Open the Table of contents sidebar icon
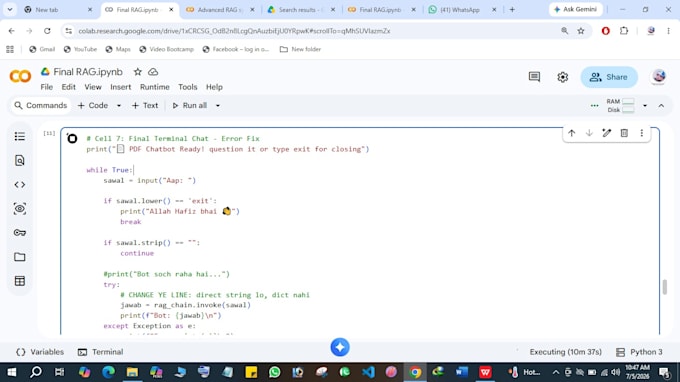Viewport: 680px width, 382px height. (x=20, y=137)
